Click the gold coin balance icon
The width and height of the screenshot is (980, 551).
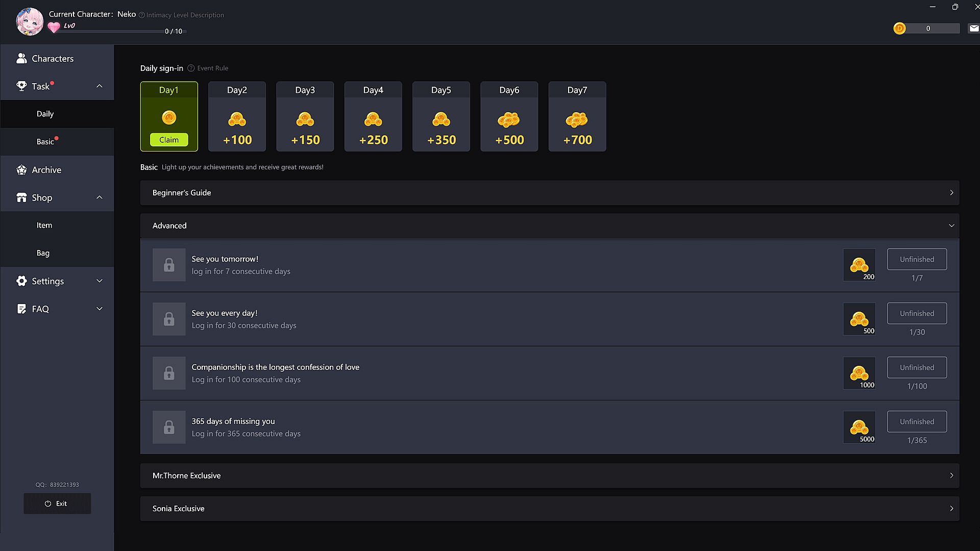[899, 29]
